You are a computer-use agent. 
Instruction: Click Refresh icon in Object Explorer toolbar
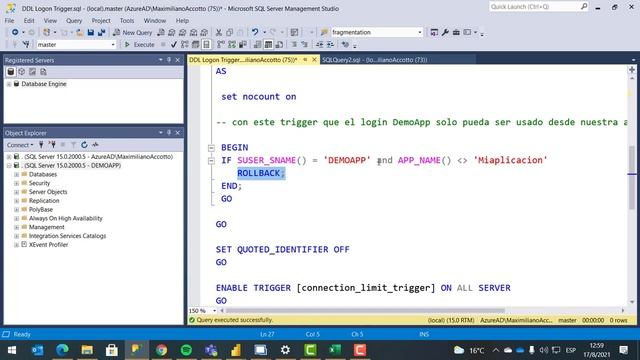84,145
